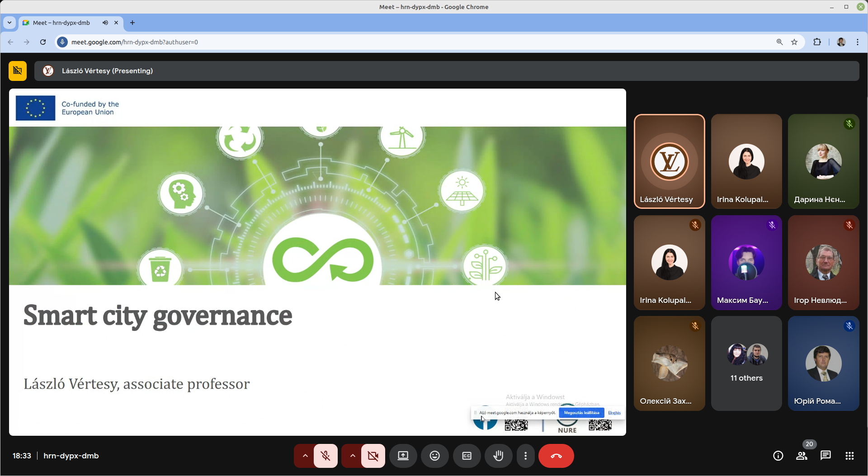
Task: Unmute the microphone
Action: (325, 456)
